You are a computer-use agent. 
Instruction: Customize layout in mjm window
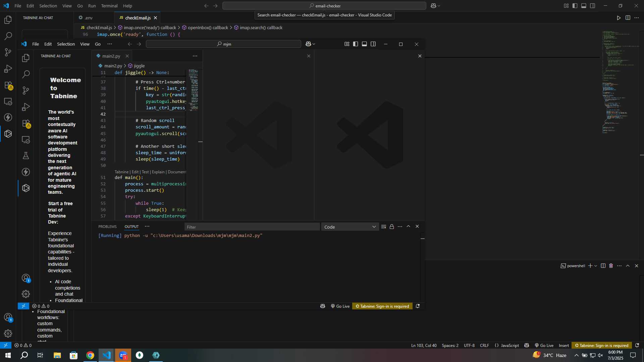click(x=347, y=44)
